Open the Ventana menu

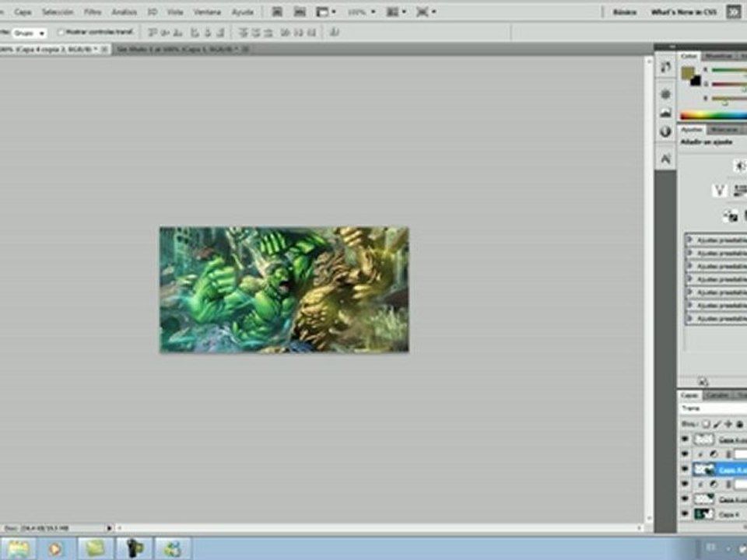[x=207, y=12]
